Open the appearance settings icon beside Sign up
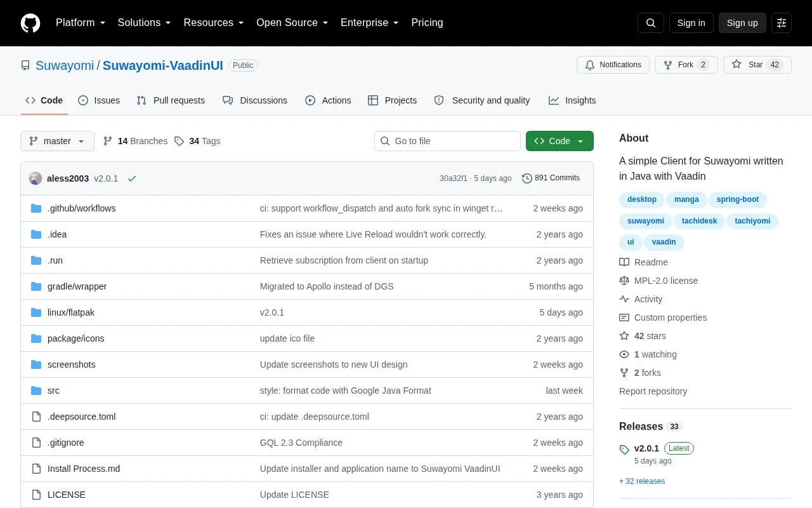The image size is (812, 508). pos(782,23)
